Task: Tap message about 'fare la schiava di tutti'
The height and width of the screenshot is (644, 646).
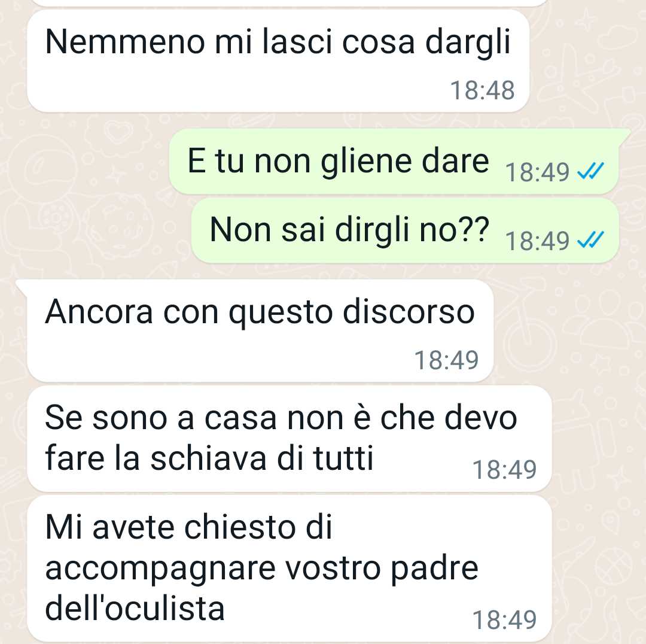Action: click(x=290, y=438)
